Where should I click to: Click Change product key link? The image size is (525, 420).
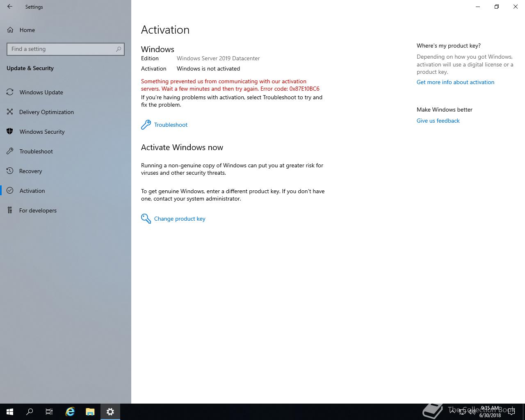[x=173, y=219]
